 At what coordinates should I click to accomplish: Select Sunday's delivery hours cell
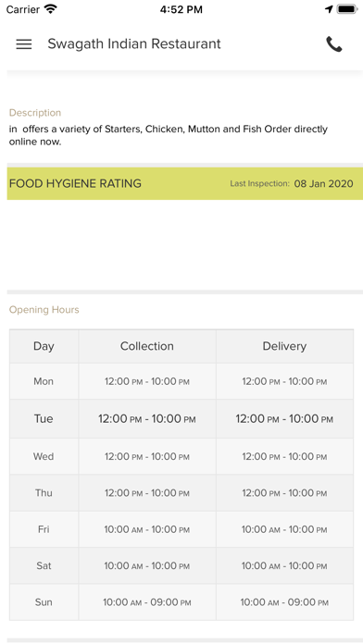tap(284, 602)
